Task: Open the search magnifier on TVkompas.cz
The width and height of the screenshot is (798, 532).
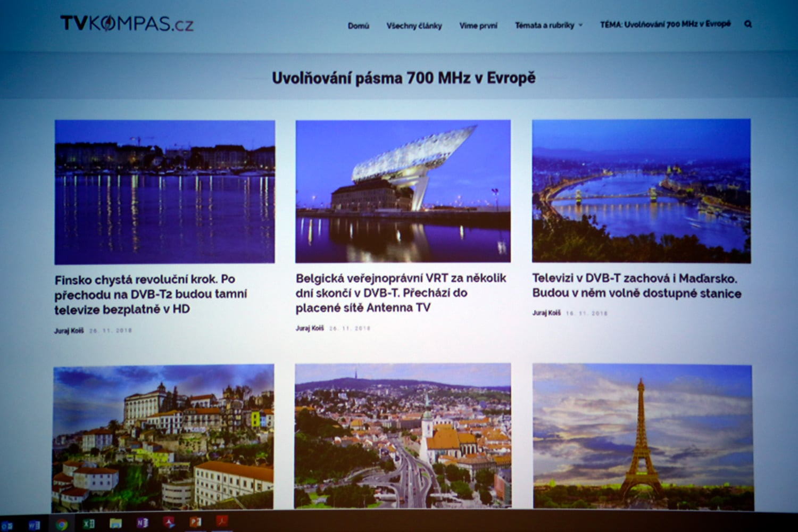Action: click(x=748, y=24)
